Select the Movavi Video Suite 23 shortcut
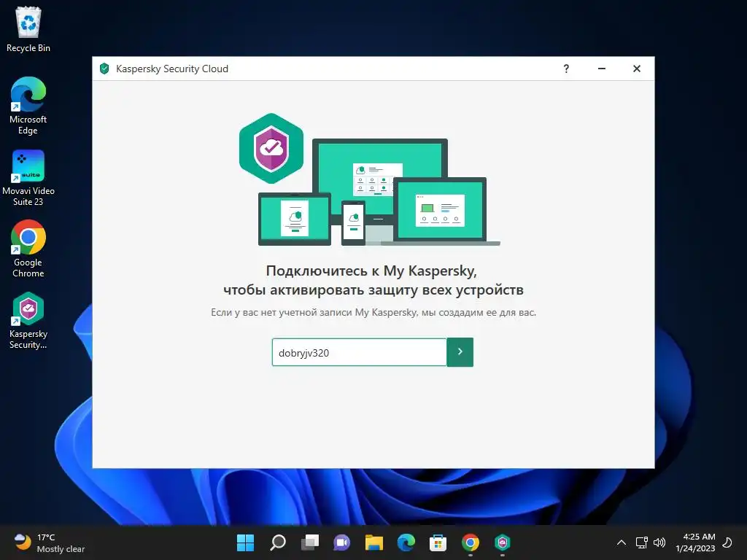This screenshot has height=560, width=747. [28, 178]
